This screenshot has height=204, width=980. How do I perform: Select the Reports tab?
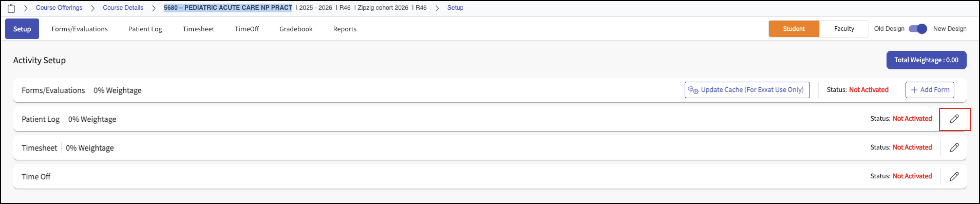tap(345, 29)
